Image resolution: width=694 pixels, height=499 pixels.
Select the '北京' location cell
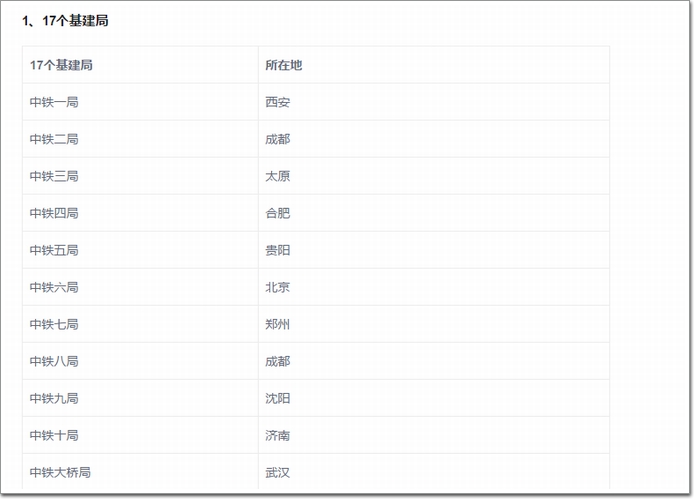(434, 287)
